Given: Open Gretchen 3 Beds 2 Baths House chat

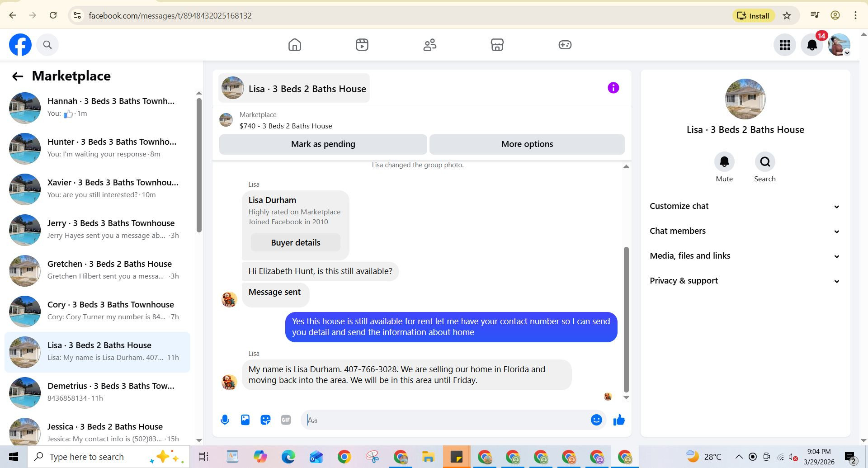Looking at the screenshot, I should [97, 270].
